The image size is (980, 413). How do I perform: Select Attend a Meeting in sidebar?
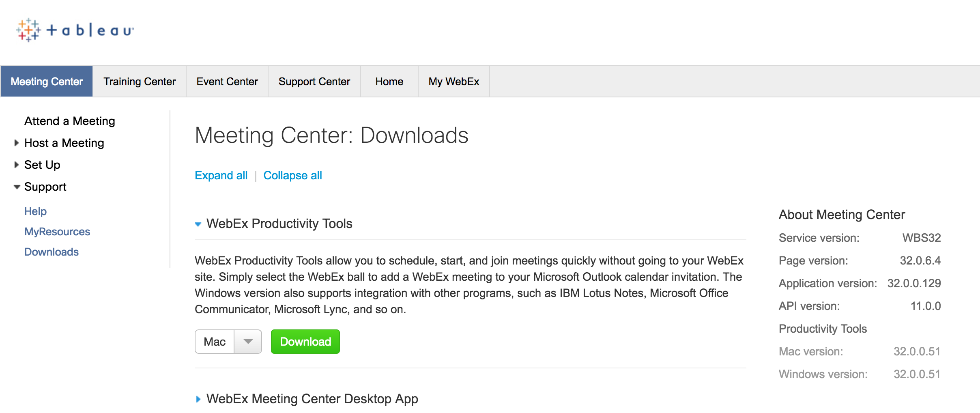[70, 121]
